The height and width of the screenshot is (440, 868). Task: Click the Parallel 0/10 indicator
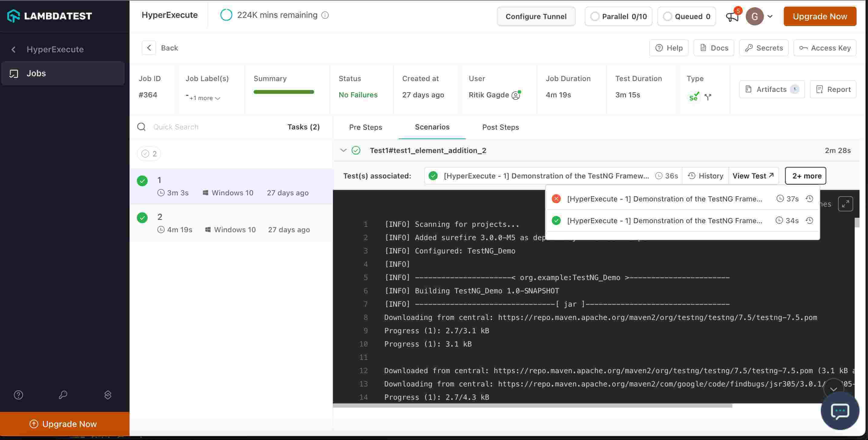[618, 17]
